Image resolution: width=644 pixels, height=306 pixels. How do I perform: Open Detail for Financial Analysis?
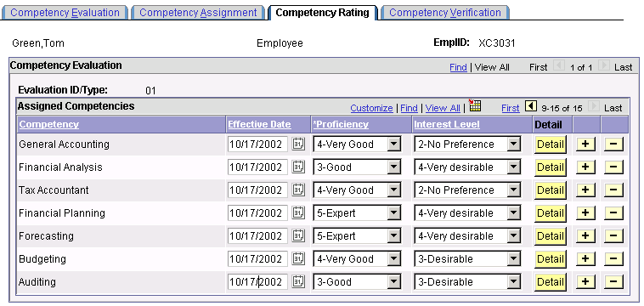[551, 167]
